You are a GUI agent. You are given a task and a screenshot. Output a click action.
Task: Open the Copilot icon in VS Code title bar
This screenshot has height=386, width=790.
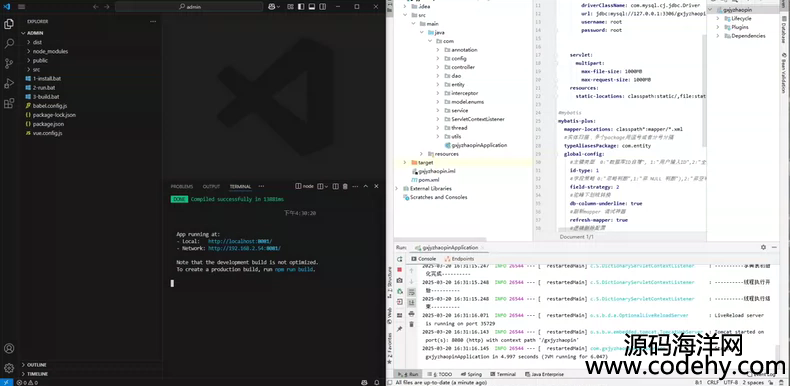pyautogui.click(x=272, y=7)
